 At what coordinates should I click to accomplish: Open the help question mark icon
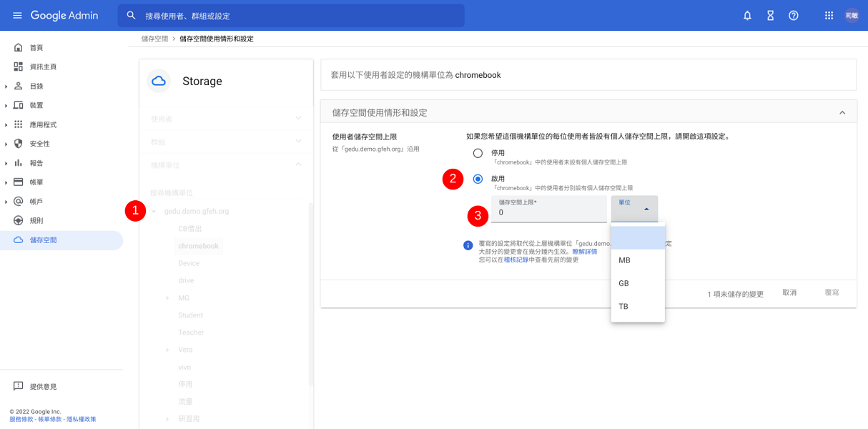point(794,16)
